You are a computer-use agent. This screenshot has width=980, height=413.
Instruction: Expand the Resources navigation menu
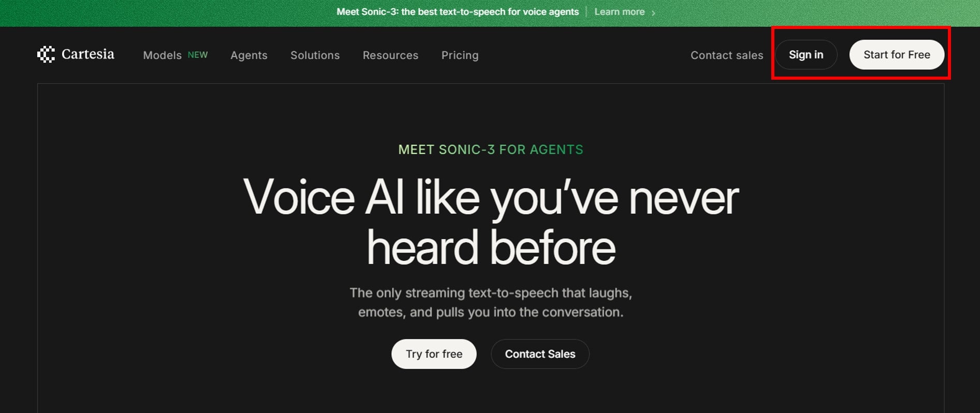pyautogui.click(x=390, y=55)
